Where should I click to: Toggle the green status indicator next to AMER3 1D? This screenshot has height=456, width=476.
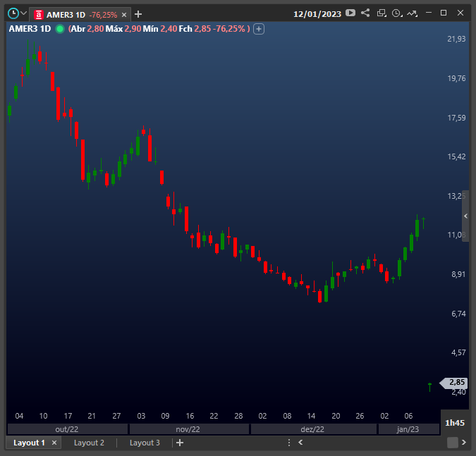click(x=60, y=29)
